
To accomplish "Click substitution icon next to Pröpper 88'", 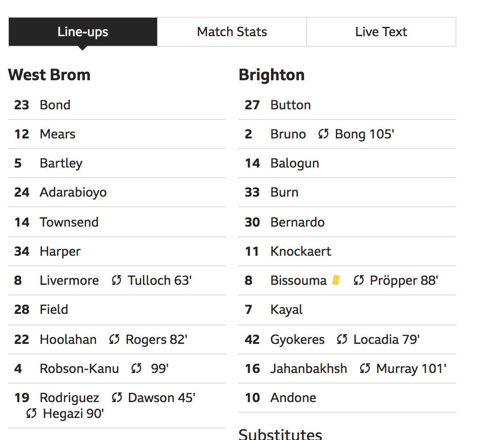I will (359, 280).
